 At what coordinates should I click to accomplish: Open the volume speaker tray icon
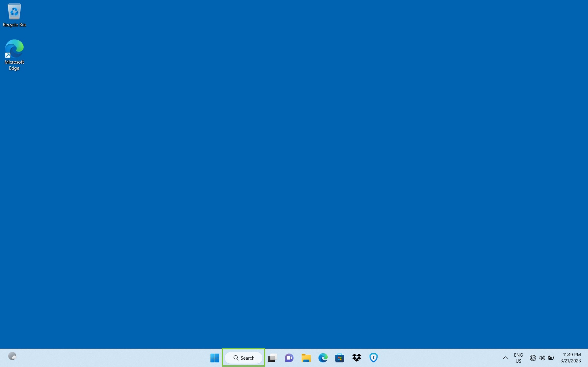pyautogui.click(x=542, y=358)
